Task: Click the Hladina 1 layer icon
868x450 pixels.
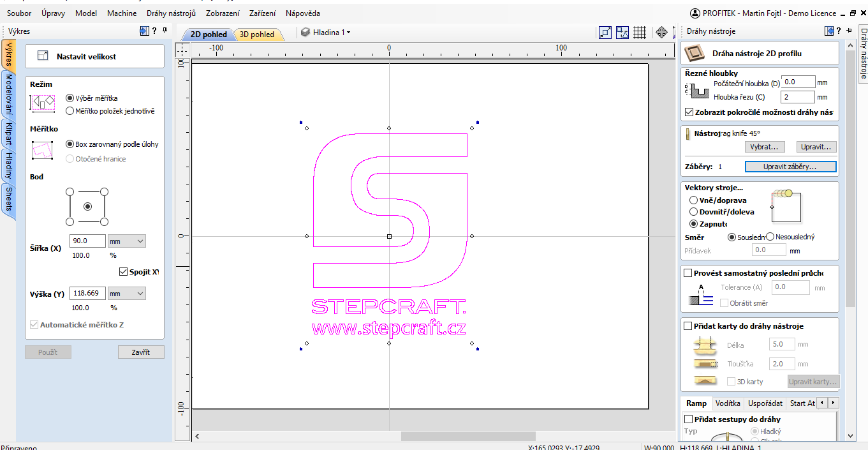Action: click(305, 32)
